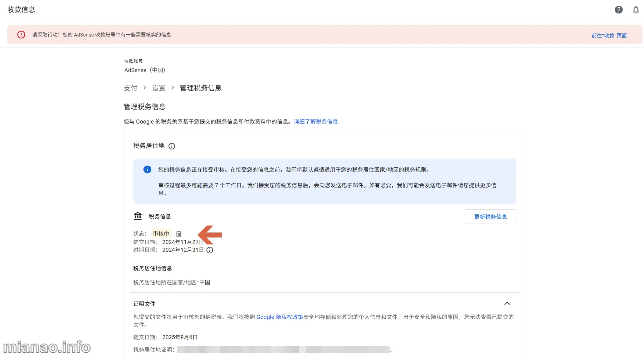The image size is (644, 357).
Task: Open the notifications bell
Action: (x=636, y=10)
